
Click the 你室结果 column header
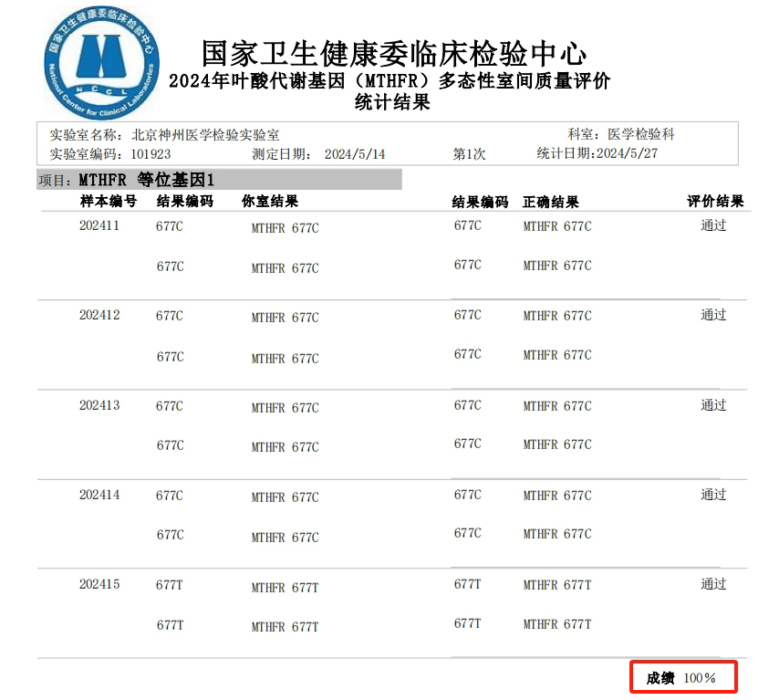point(270,202)
